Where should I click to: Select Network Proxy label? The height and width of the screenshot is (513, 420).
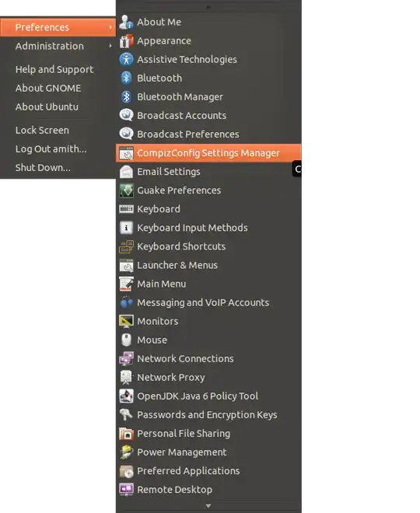[x=171, y=377]
